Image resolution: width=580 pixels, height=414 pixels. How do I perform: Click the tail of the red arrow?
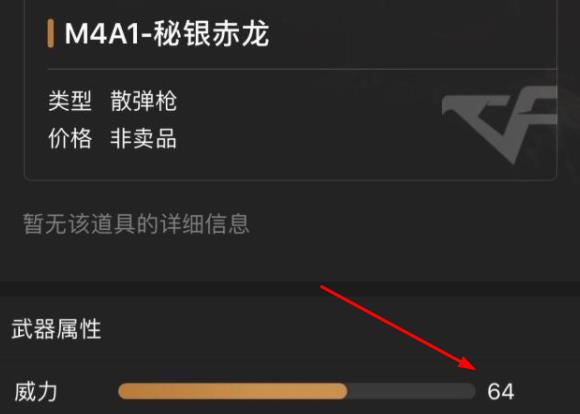327,289
